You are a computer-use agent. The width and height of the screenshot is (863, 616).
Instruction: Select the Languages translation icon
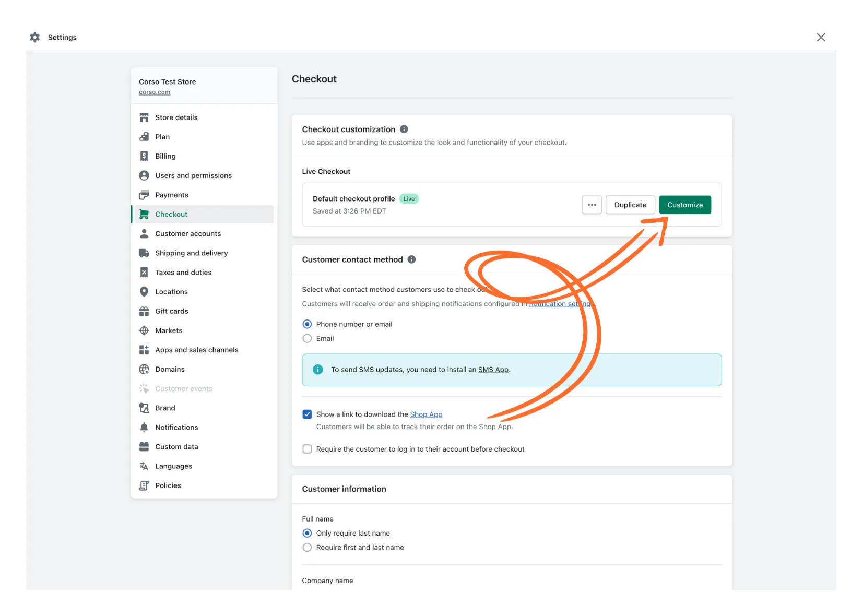144,466
